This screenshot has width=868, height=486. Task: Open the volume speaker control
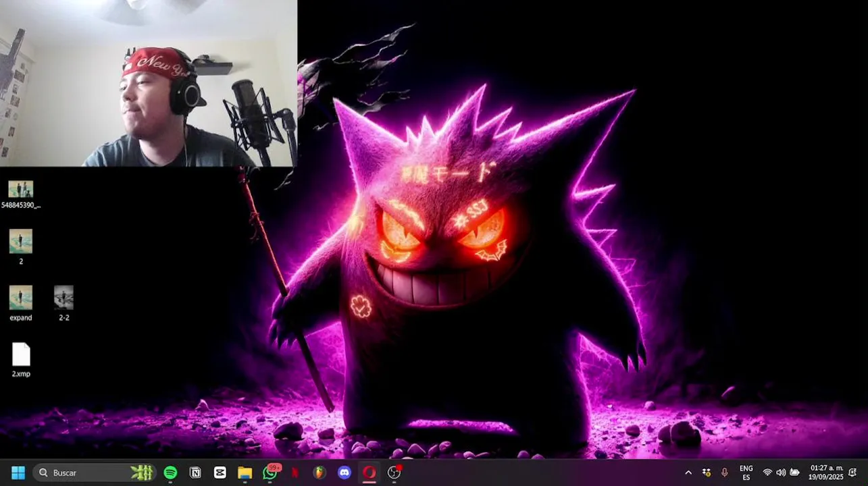click(x=781, y=473)
